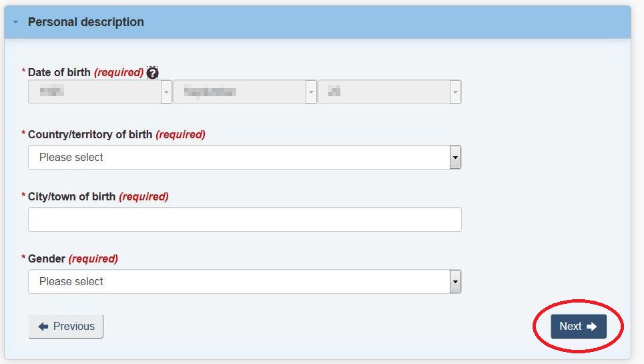Screen dimensions: 644x364
Task: Click the left arrow icon on Previous
Action: [43, 327]
